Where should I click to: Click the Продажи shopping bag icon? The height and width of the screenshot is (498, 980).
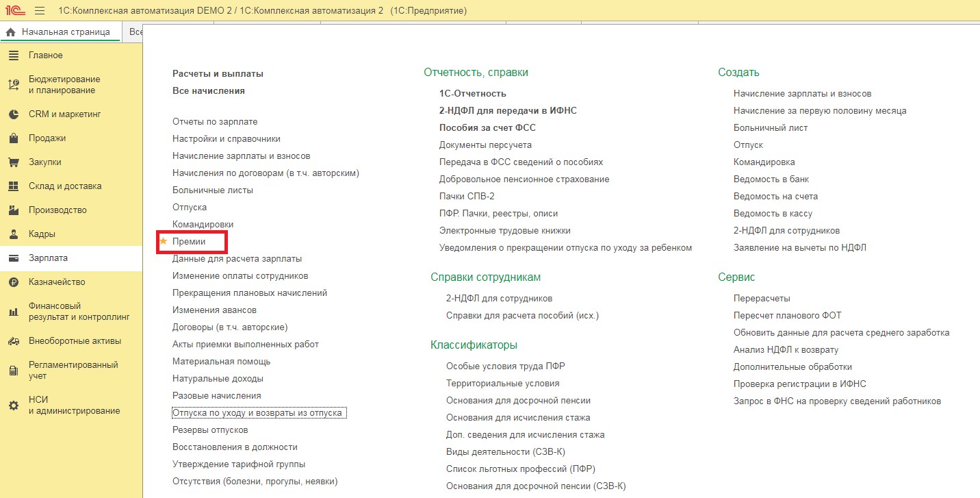pos(13,138)
